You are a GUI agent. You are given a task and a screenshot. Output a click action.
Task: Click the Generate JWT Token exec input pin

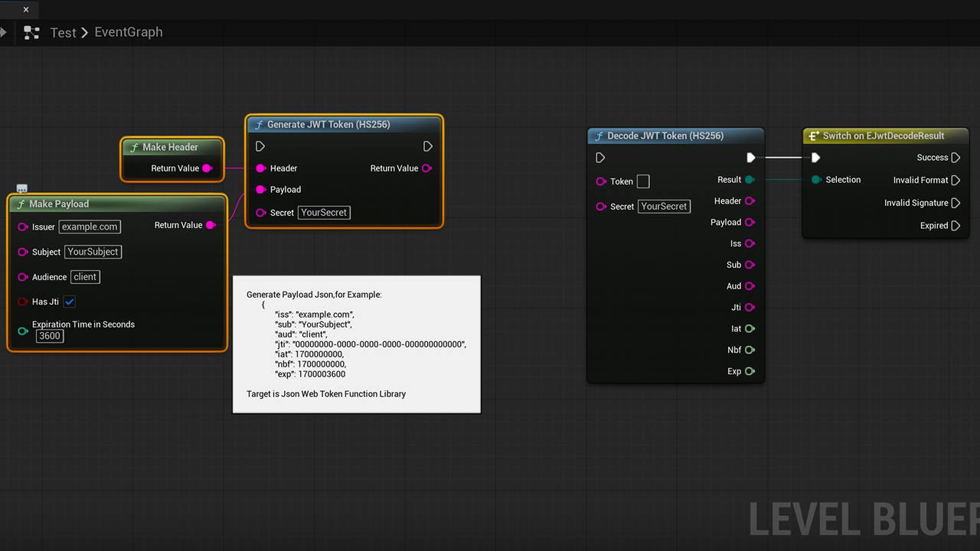[260, 146]
